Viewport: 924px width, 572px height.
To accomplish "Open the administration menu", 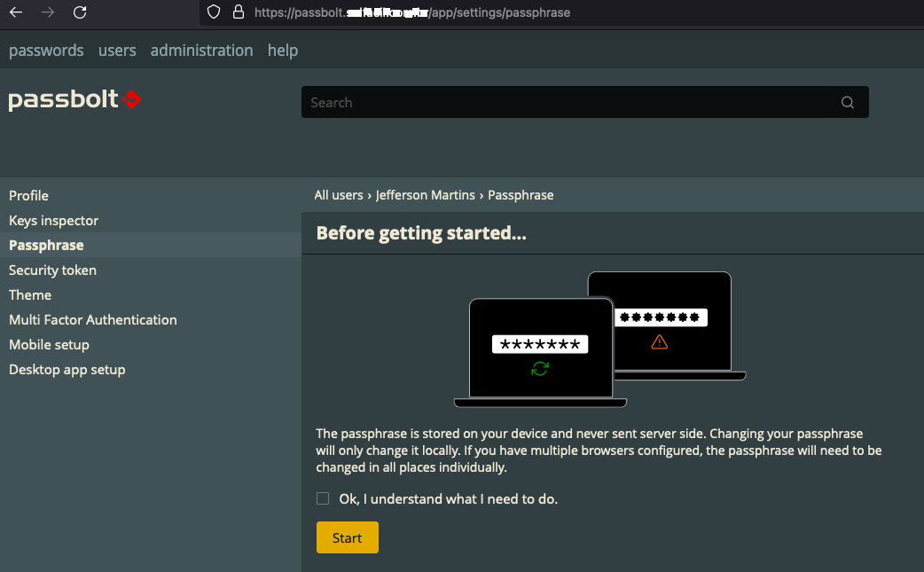I will pos(201,51).
